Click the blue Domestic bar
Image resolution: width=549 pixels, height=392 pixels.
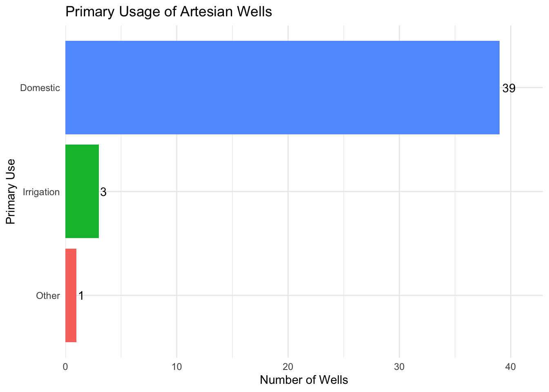pos(282,87)
